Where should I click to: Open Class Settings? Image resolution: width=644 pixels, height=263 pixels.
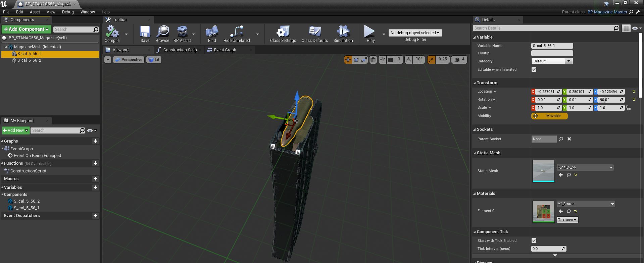[283, 34]
